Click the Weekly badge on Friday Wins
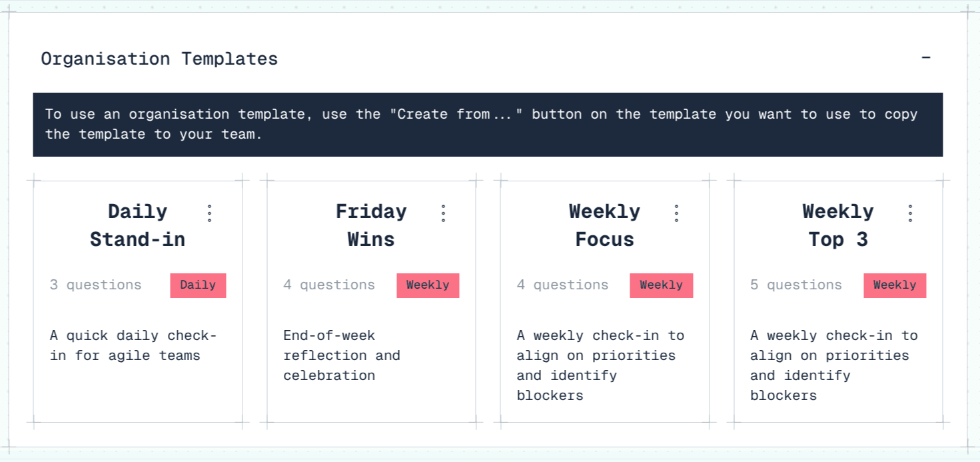This screenshot has width=980, height=462. coord(428,285)
